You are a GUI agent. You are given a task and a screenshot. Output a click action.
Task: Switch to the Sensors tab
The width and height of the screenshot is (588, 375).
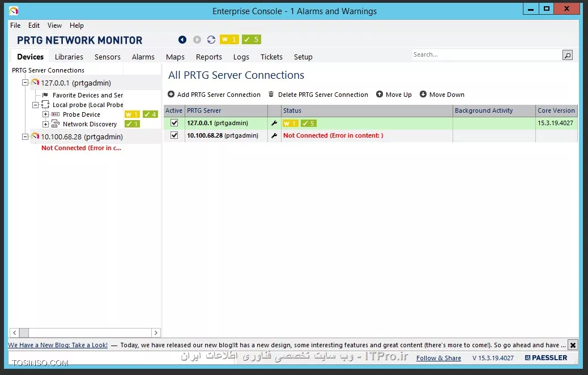(x=107, y=57)
